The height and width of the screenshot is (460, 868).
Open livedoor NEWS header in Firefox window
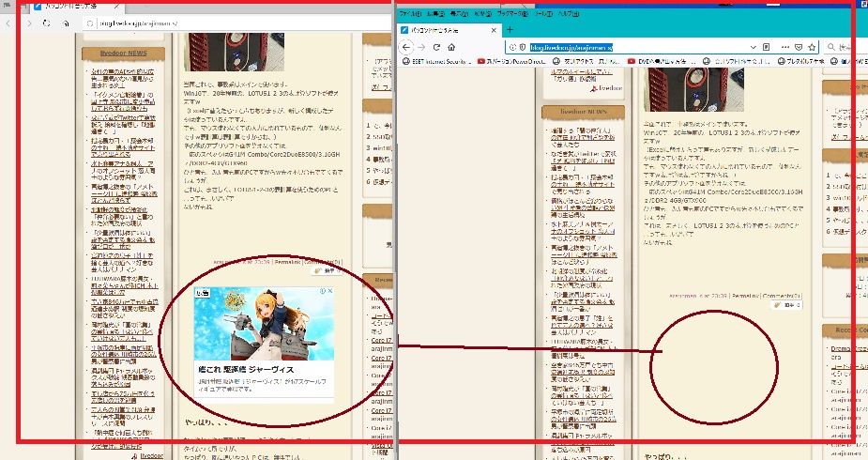(x=584, y=112)
